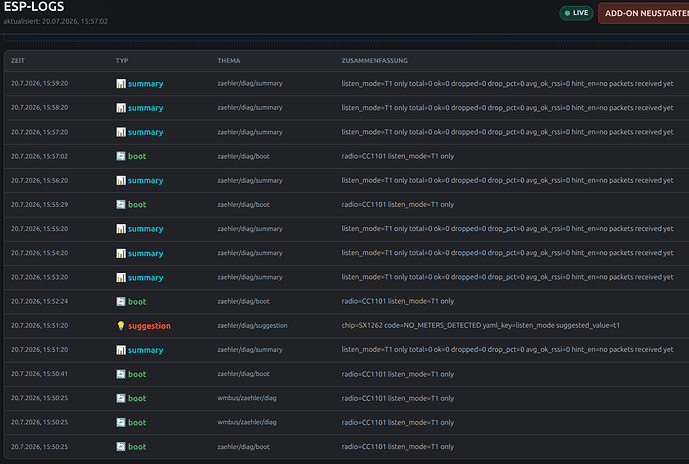Sort by the THEMA column header
The width and height of the screenshot is (689, 464).
228,61
